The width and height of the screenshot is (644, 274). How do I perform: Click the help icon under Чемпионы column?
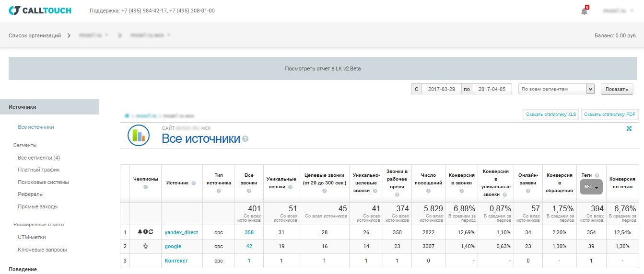coord(145,187)
